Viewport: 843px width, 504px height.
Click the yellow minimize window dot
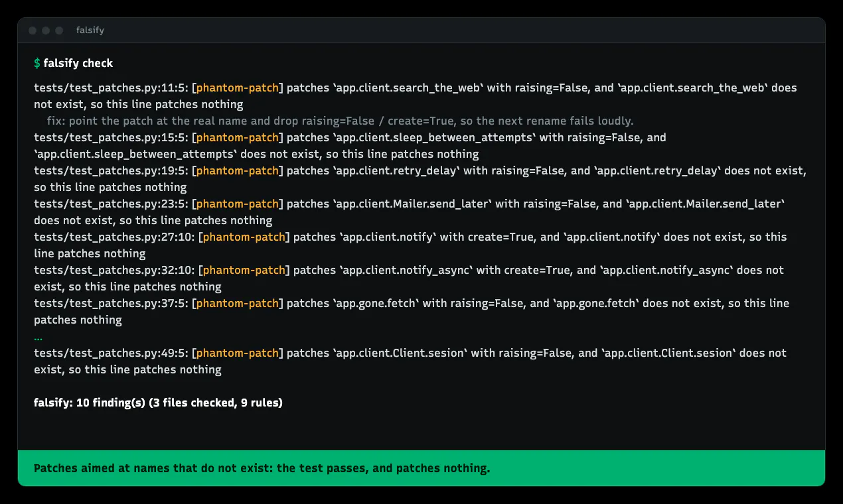(x=46, y=31)
